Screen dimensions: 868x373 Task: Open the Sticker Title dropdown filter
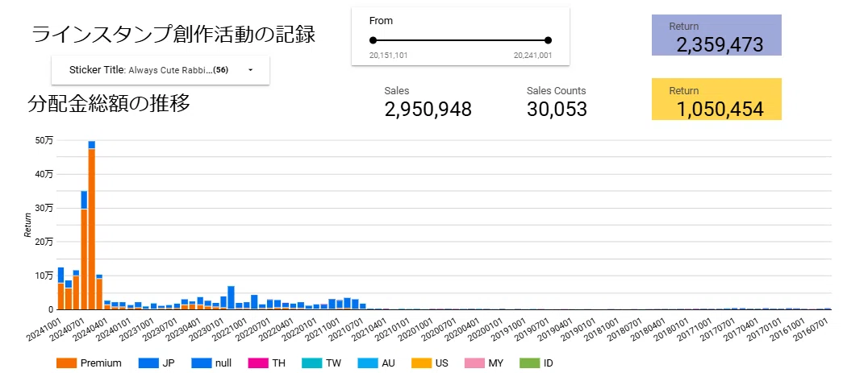161,70
